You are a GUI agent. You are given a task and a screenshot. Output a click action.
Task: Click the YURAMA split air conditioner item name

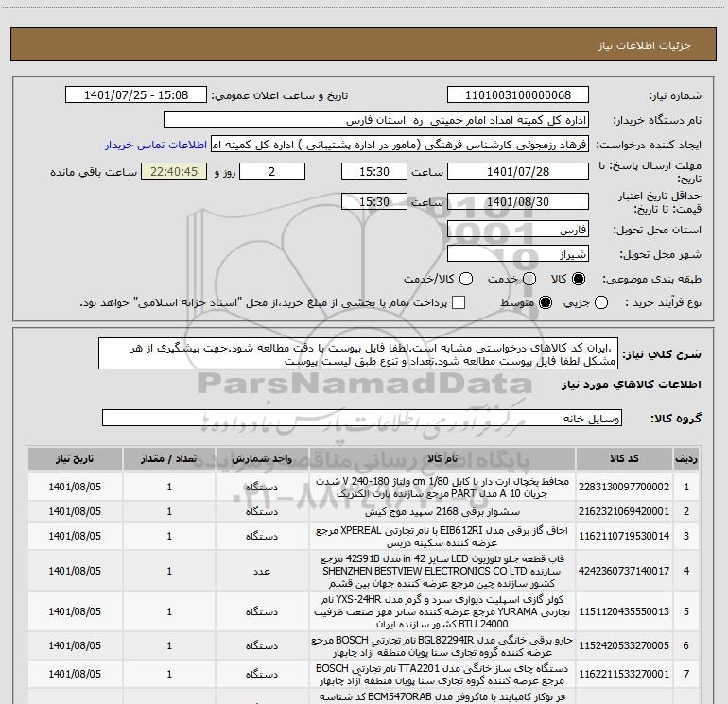[x=442, y=611]
